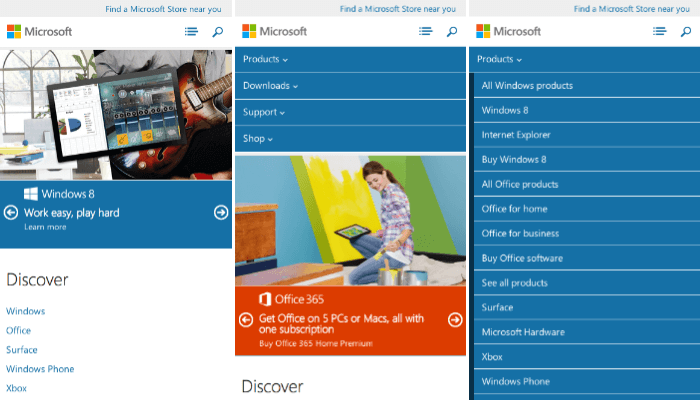Tap the search magnifier in left screen
Screen dimensions: 700x400
pos(217,32)
